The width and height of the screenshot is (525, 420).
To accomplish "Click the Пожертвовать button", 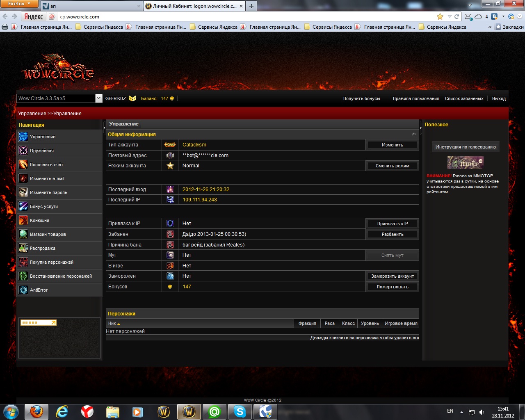I will 393,287.
